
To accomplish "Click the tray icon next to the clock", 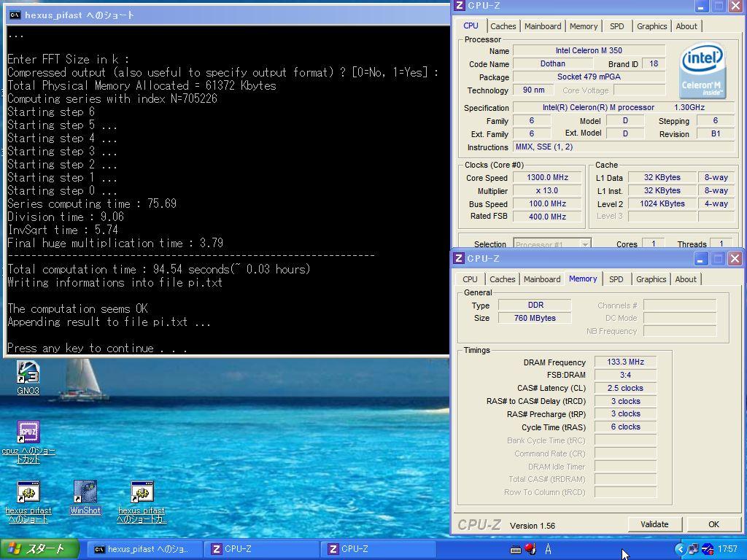I will click(708, 549).
